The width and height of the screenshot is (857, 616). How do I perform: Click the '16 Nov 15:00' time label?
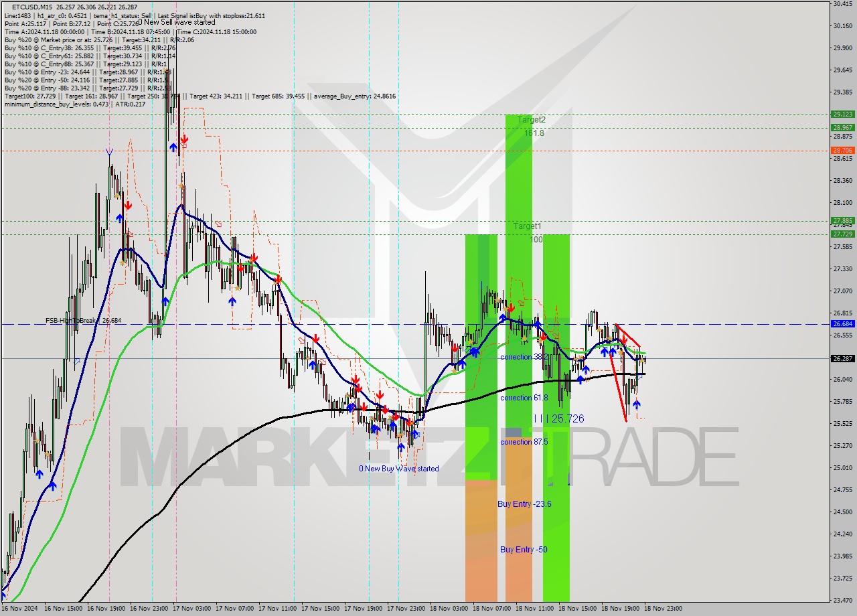(64, 609)
